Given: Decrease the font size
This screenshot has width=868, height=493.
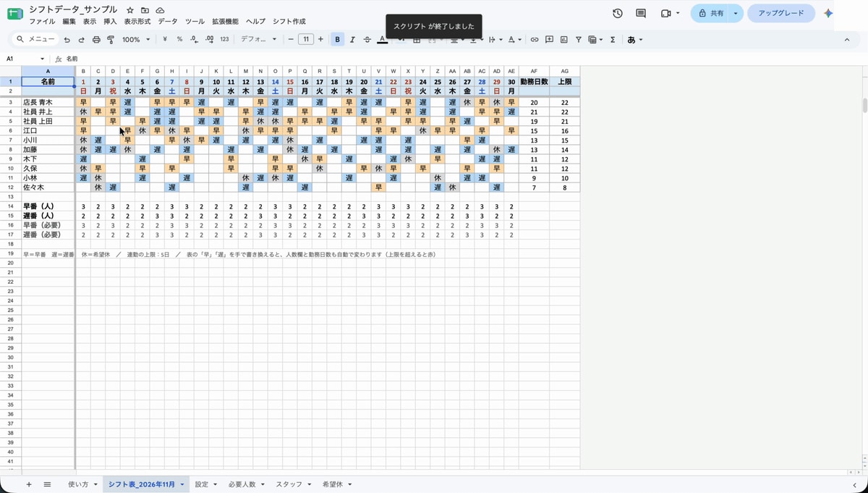Looking at the screenshot, I should 291,40.
